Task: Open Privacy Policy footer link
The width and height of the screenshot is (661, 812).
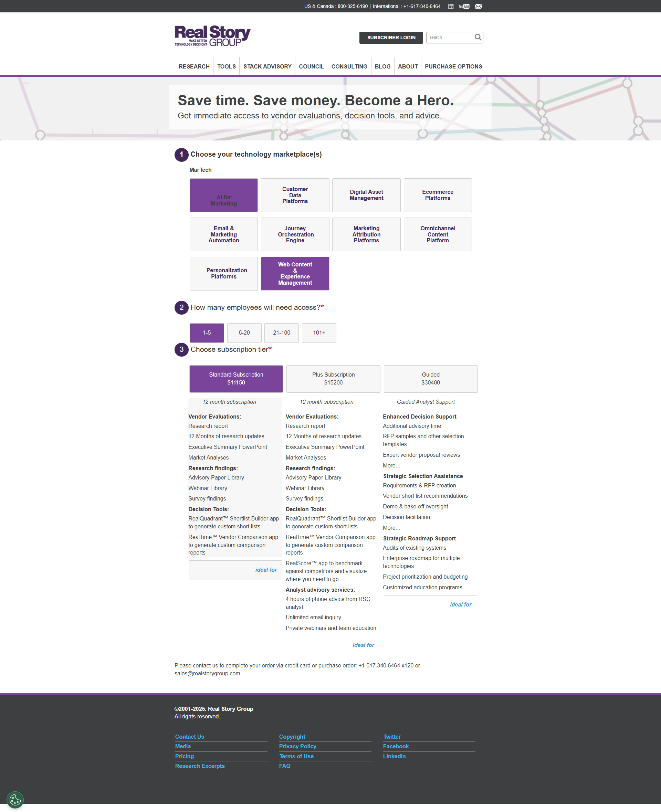Action: (x=298, y=747)
